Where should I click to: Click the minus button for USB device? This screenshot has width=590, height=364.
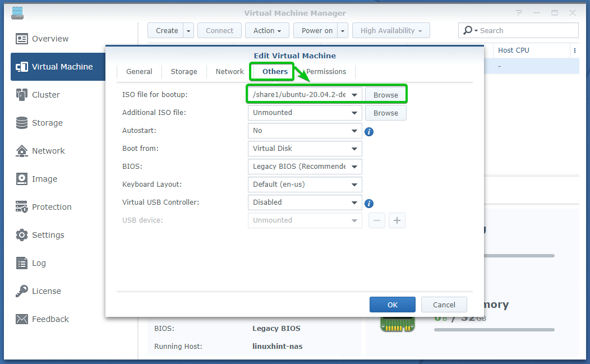[x=377, y=220]
